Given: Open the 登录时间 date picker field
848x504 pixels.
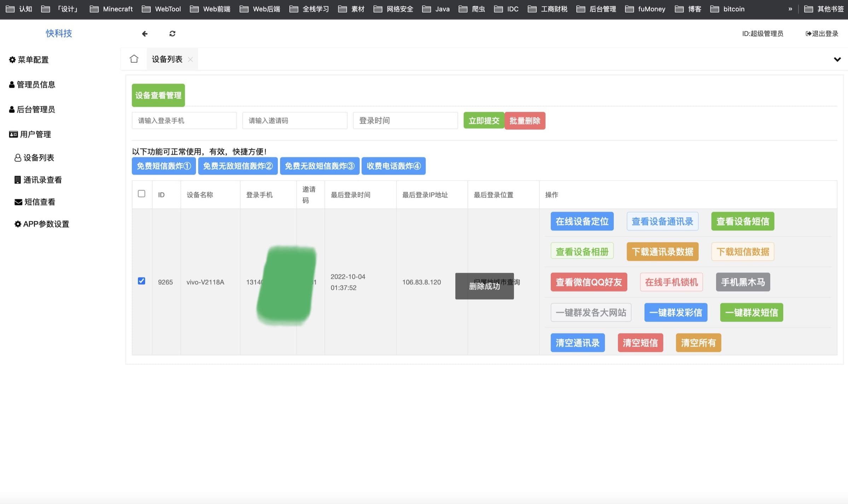Looking at the screenshot, I should coord(405,121).
